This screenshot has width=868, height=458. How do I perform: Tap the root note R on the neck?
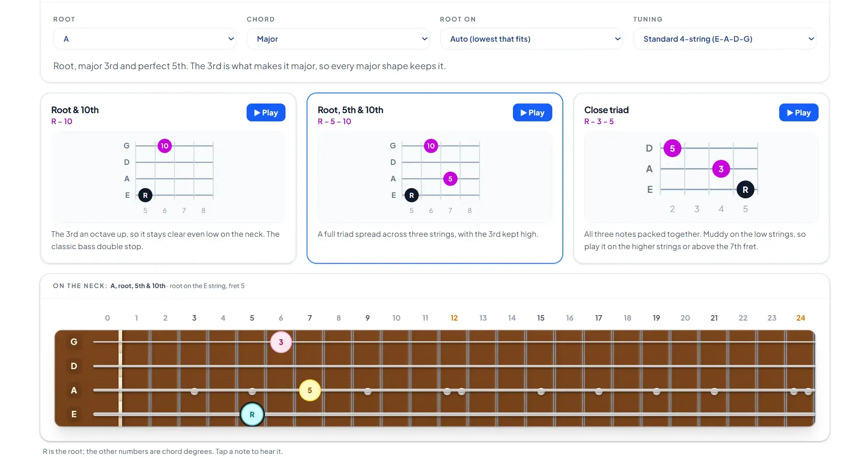[x=252, y=414]
